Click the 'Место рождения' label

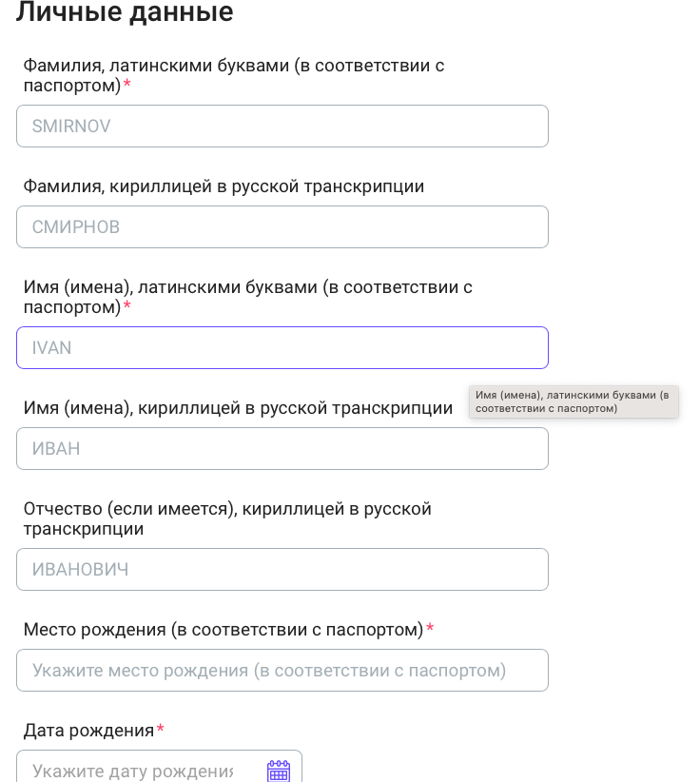[223, 630]
